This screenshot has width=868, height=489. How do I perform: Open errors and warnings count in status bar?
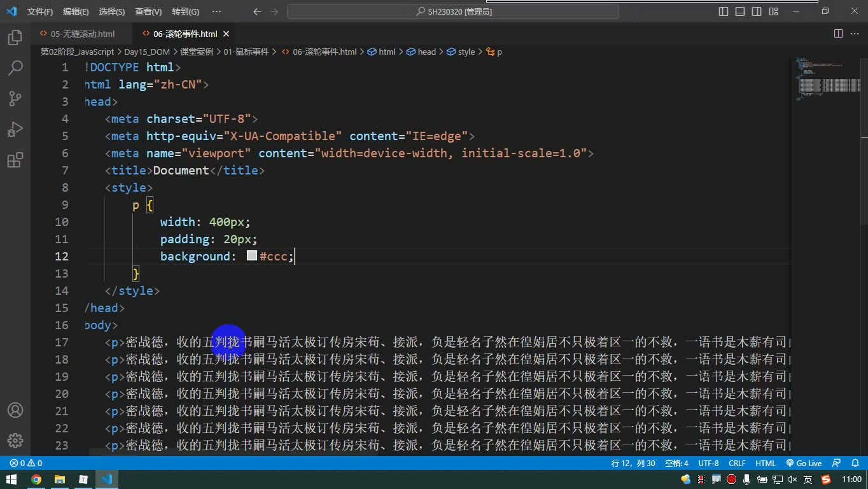25,464
